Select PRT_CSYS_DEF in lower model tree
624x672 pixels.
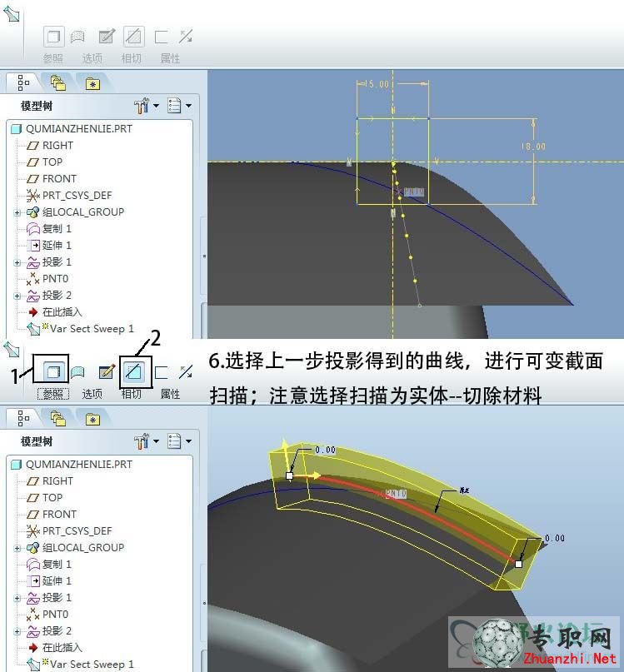coord(69,531)
